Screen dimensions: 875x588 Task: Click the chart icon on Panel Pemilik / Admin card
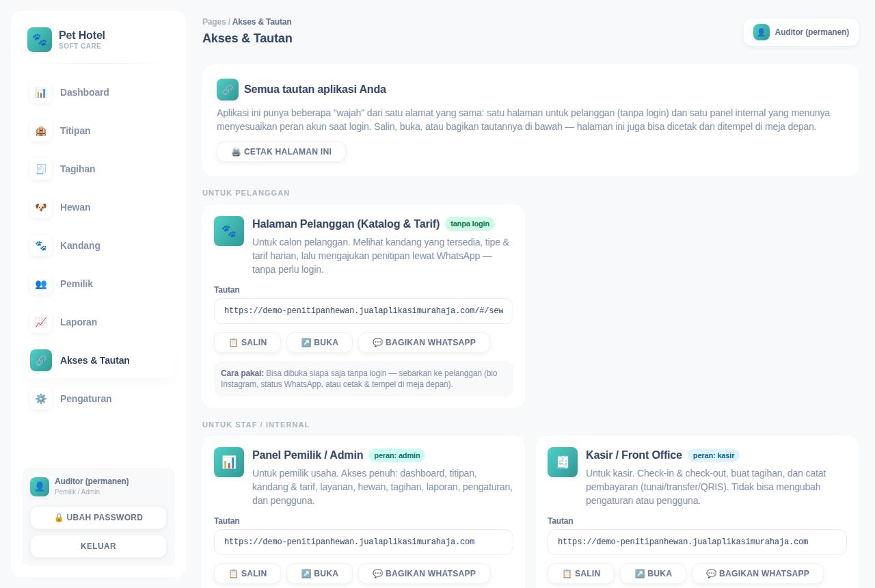pyautogui.click(x=229, y=462)
